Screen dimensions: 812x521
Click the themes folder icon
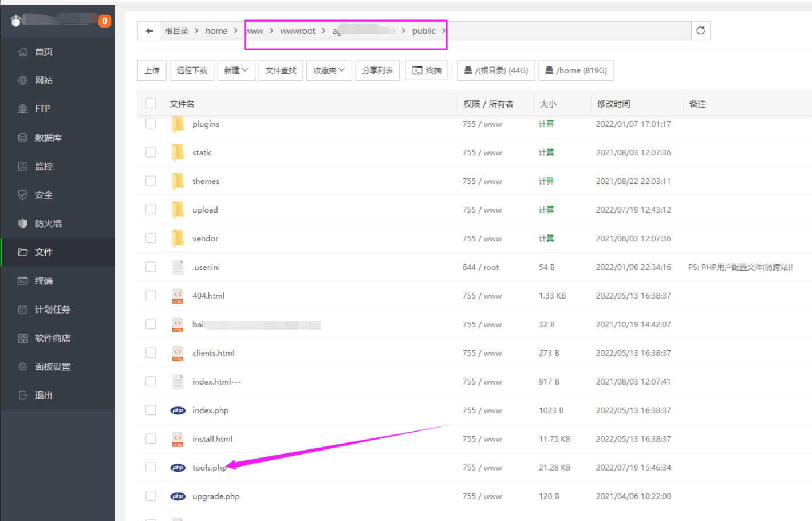(178, 181)
